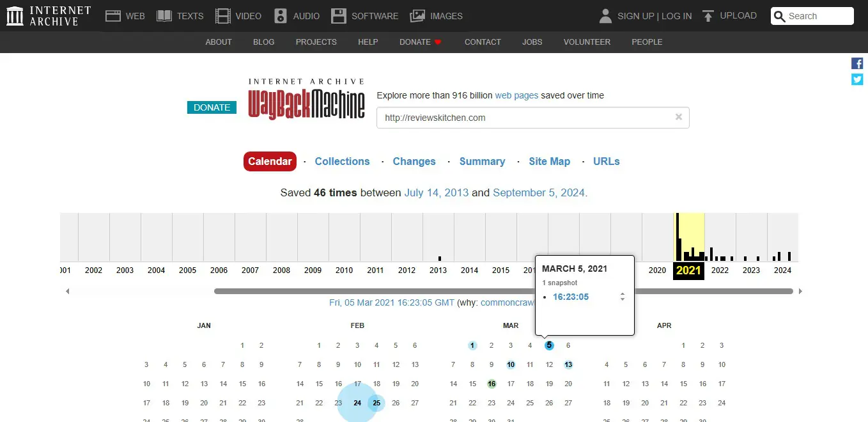868x422 pixels.
Task: Select year 2020 on the timeline
Action: [x=657, y=270]
